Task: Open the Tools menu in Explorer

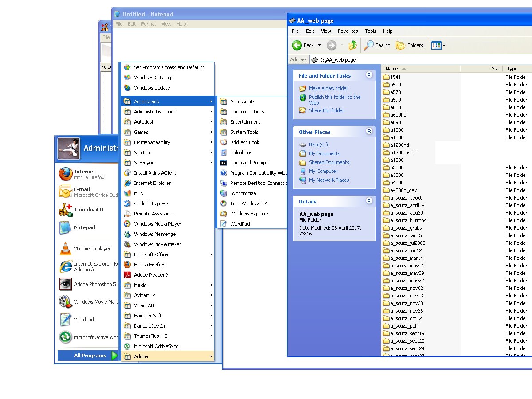Action: (x=371, y=31)
